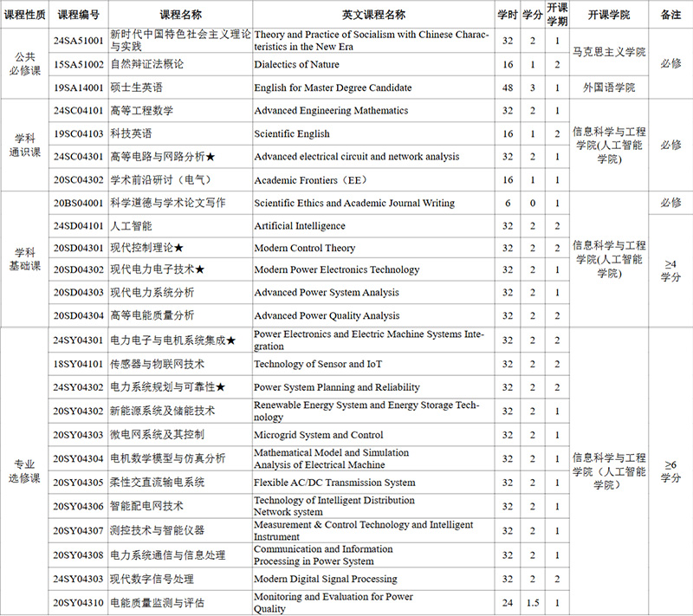693x616 pixels.
Task: Select the 开课学院 column header
Action: coord(609,15)
